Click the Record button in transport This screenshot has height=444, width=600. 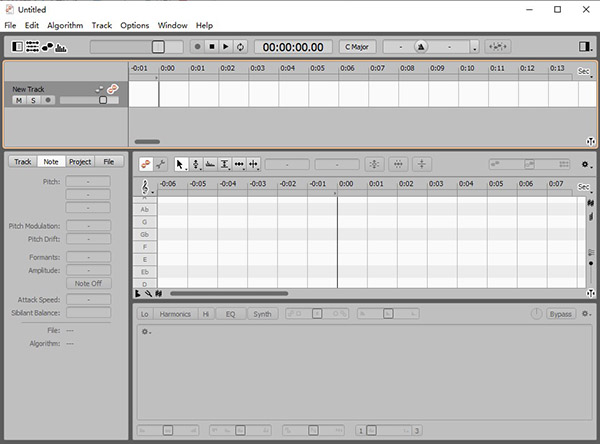tap(198, 46)
